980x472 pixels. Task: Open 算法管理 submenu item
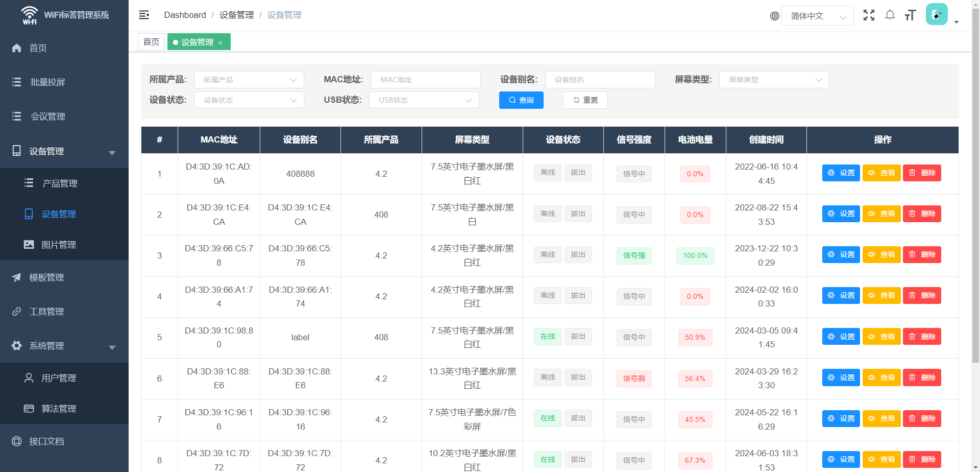64,409
